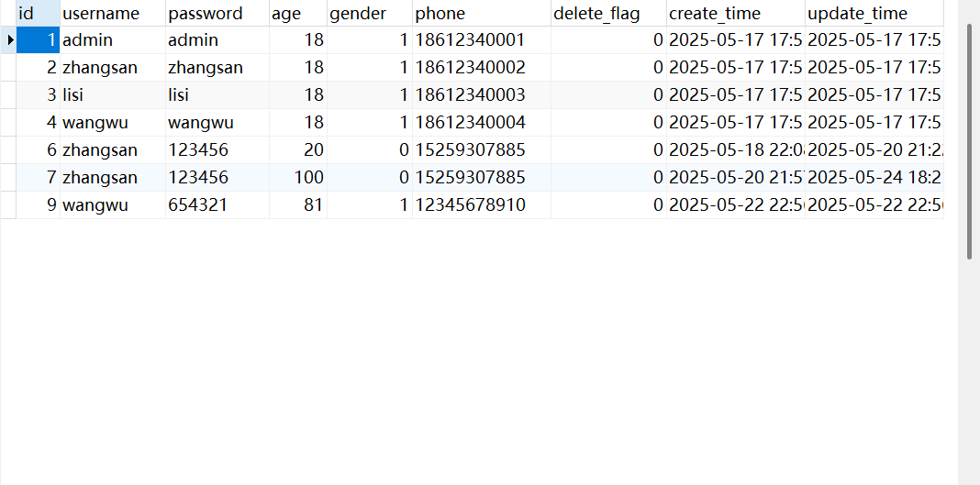The width and height of the screenshot is (980, 485).
Task: Click the update_time column header
Action: [874, 13]
